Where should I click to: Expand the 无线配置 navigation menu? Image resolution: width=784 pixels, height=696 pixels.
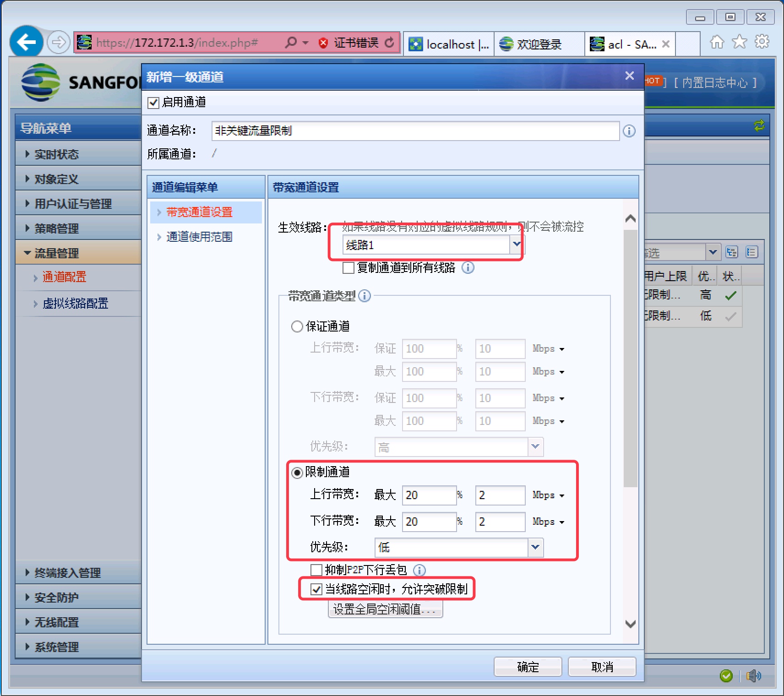pyautogui.click(x=78, y=622)
